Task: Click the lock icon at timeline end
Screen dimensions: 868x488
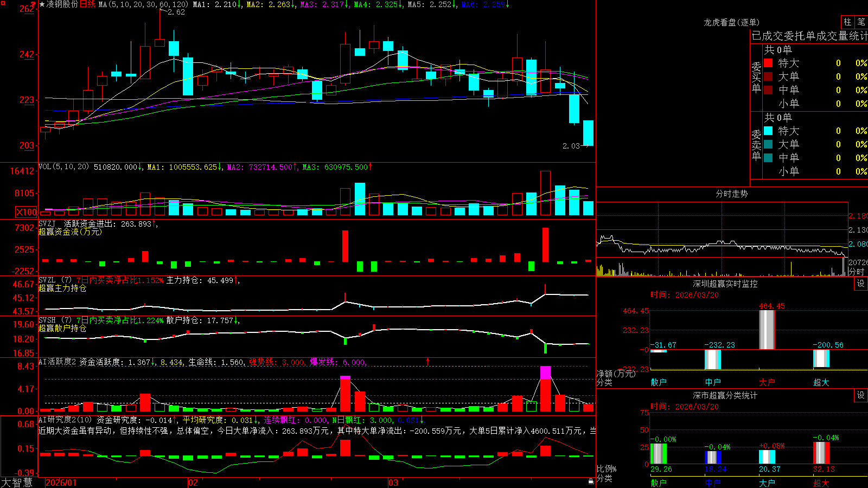Action: (591, 481)
